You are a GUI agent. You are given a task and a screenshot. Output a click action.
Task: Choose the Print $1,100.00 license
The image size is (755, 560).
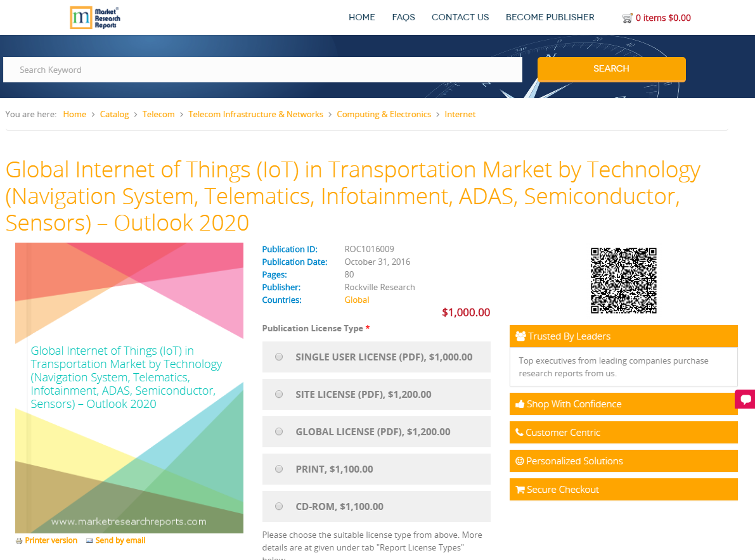point(279,469)
